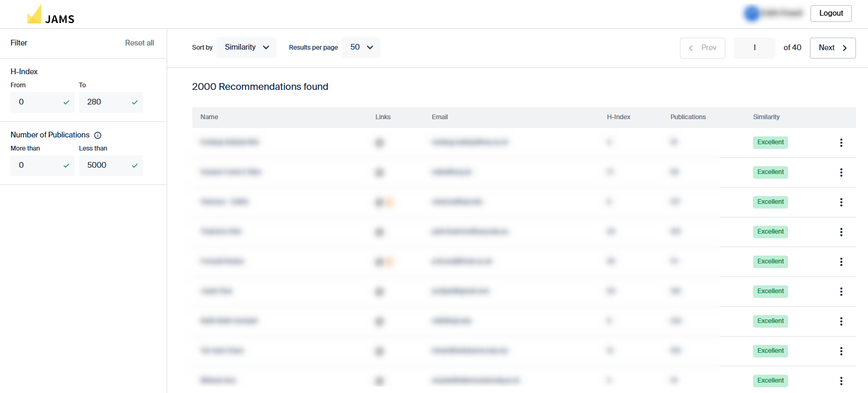Open the three-dot menu for second row

[841, 172]
